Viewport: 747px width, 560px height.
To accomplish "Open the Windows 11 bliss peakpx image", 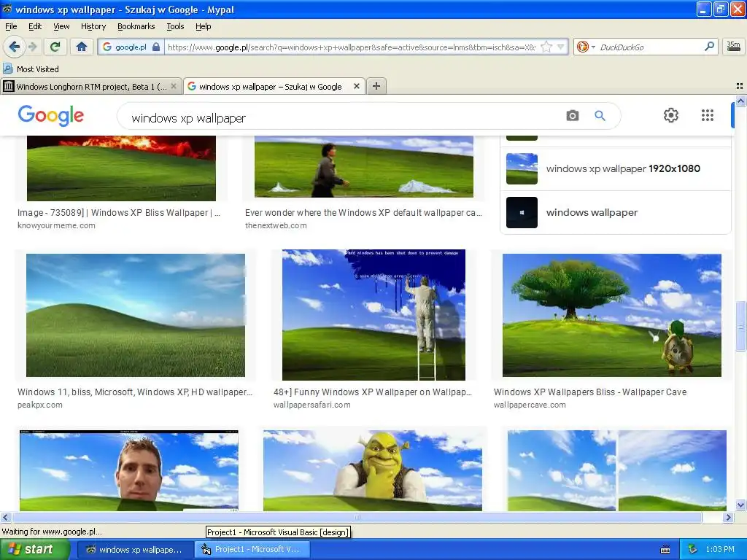I will click(x=136, y=315).
